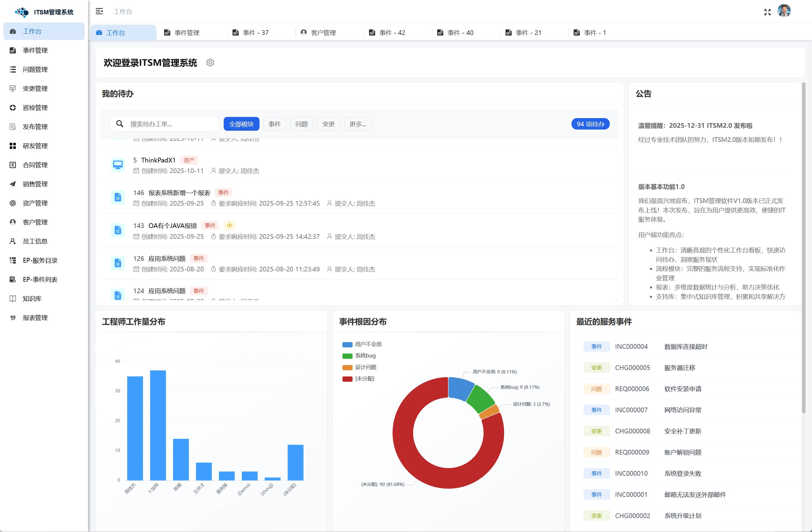Toggle 系统bug legend in root cause chart

[359, 356]
